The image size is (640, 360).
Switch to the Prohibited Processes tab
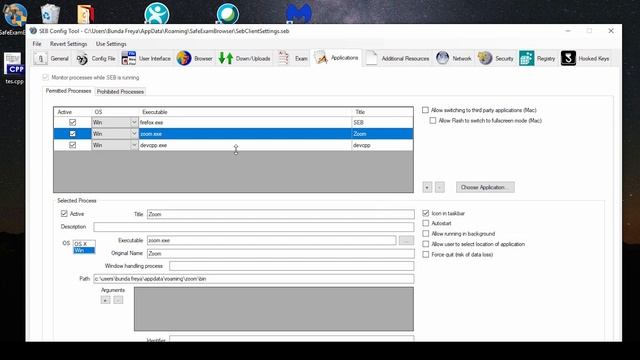[120, 91]
